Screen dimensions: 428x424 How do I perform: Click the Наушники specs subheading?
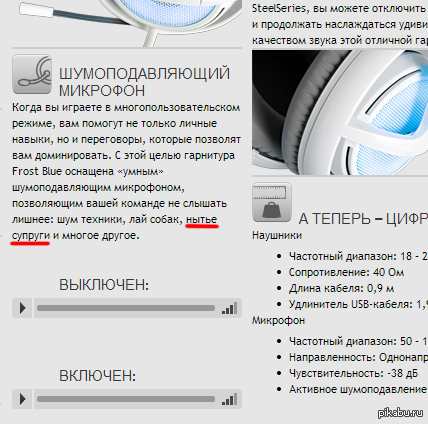point(277,235)
